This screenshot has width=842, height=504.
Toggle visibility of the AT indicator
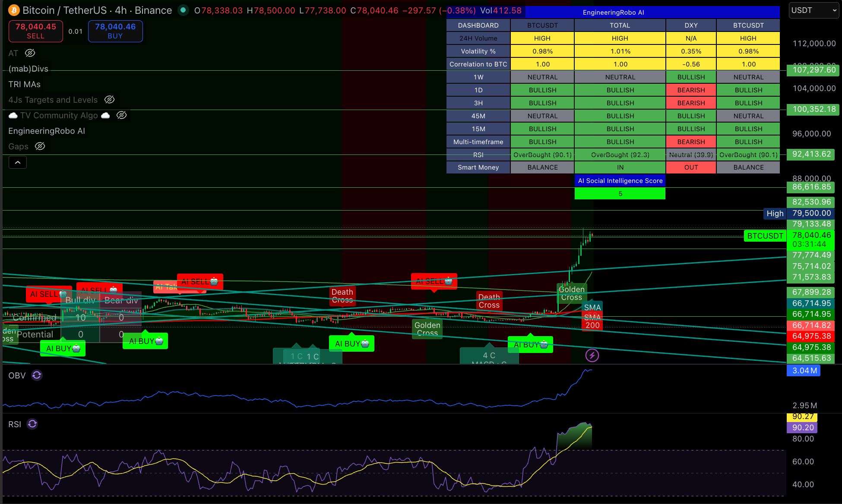point(30,53)
